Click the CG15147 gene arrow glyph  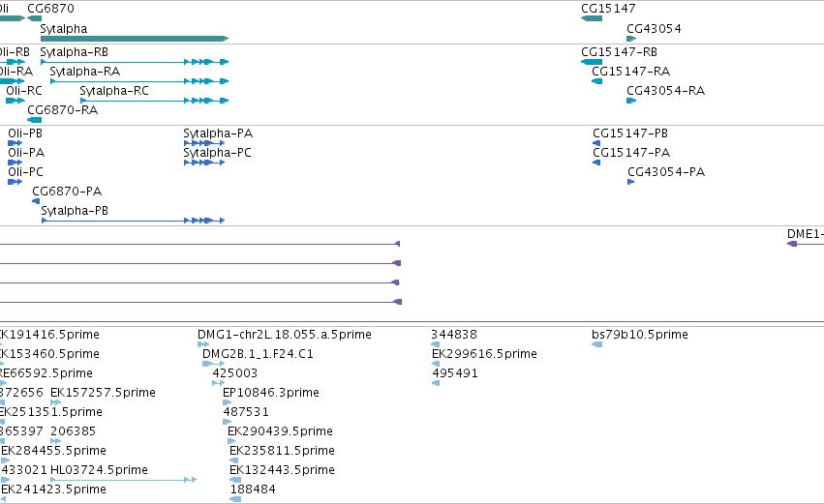coord(592,18)
